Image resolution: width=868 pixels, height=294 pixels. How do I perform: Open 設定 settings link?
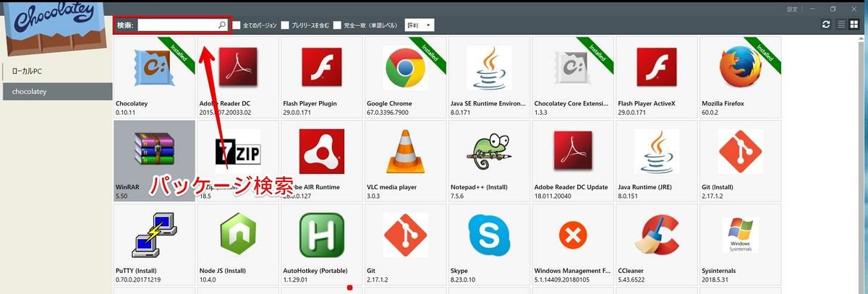(793, 9)
